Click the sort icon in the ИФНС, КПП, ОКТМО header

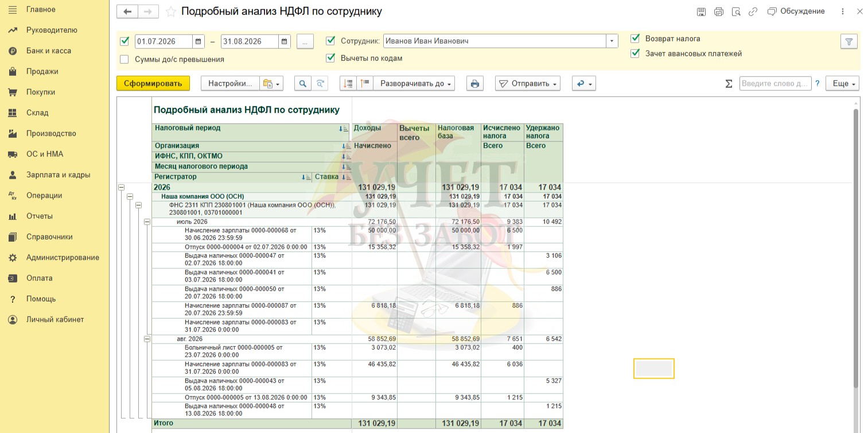(345, 157)
